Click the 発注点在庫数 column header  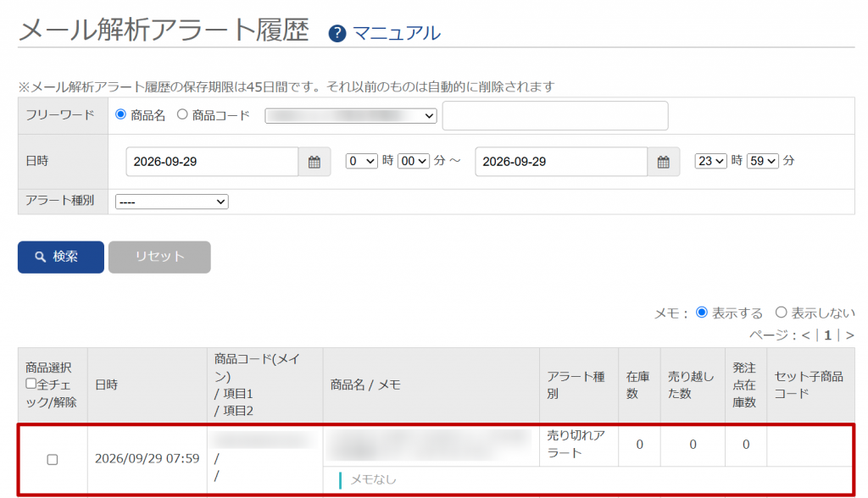tap(746, 385)
